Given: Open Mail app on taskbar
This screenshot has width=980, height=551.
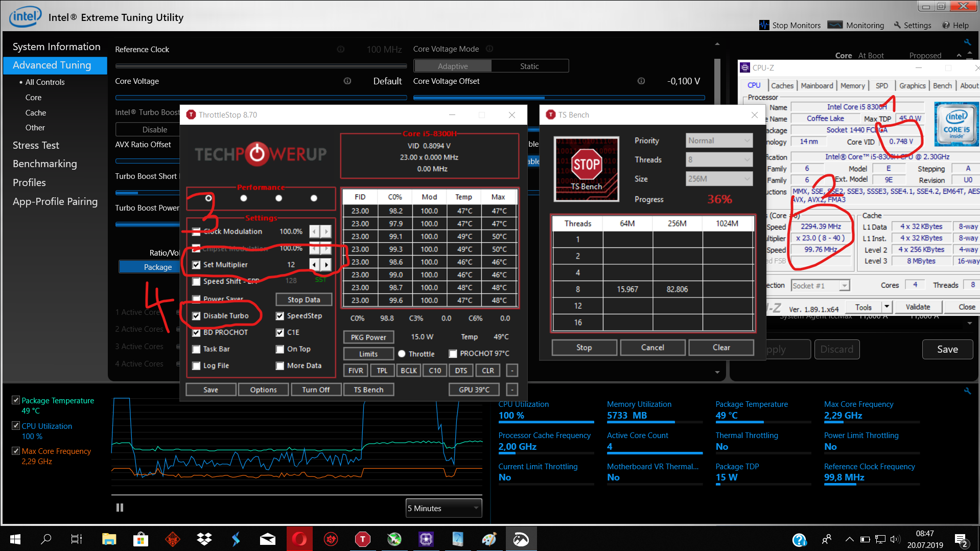Looking at the screenshot, I should click(x=268, y=539).
